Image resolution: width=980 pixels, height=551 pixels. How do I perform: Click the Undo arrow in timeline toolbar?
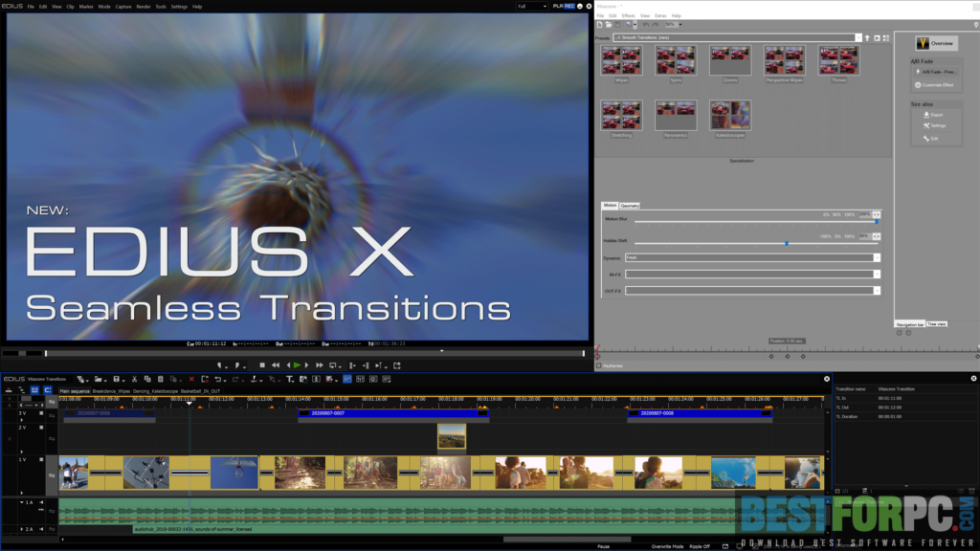217,379
